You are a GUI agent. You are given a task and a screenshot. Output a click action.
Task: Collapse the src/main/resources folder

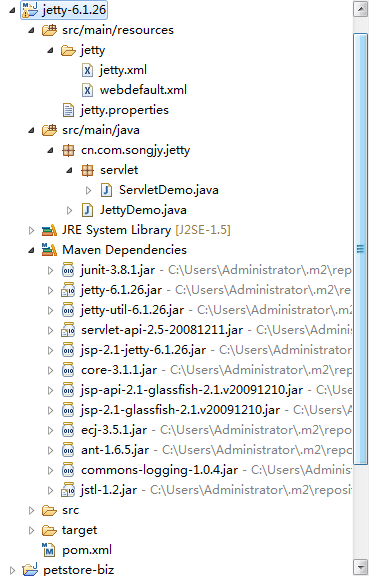(32, 30)
